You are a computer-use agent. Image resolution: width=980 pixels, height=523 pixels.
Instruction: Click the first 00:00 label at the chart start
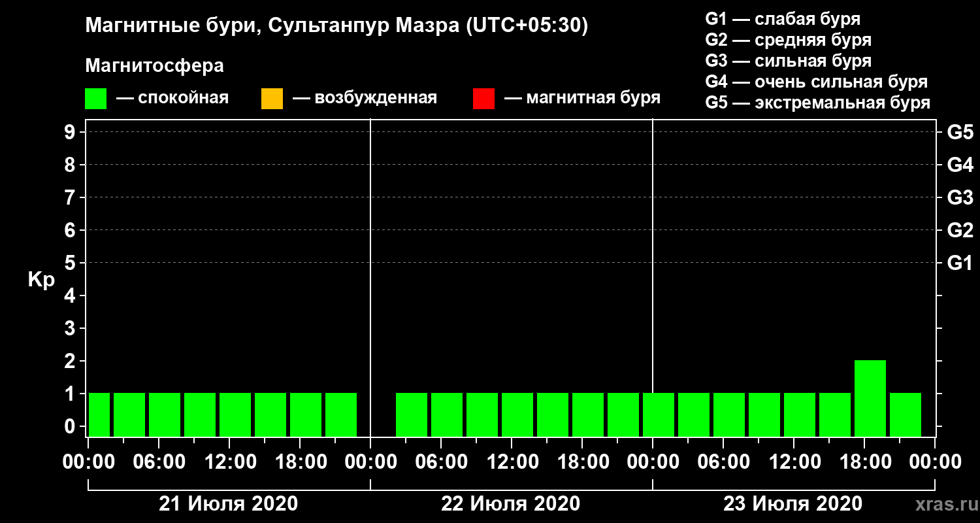[88, 462]
